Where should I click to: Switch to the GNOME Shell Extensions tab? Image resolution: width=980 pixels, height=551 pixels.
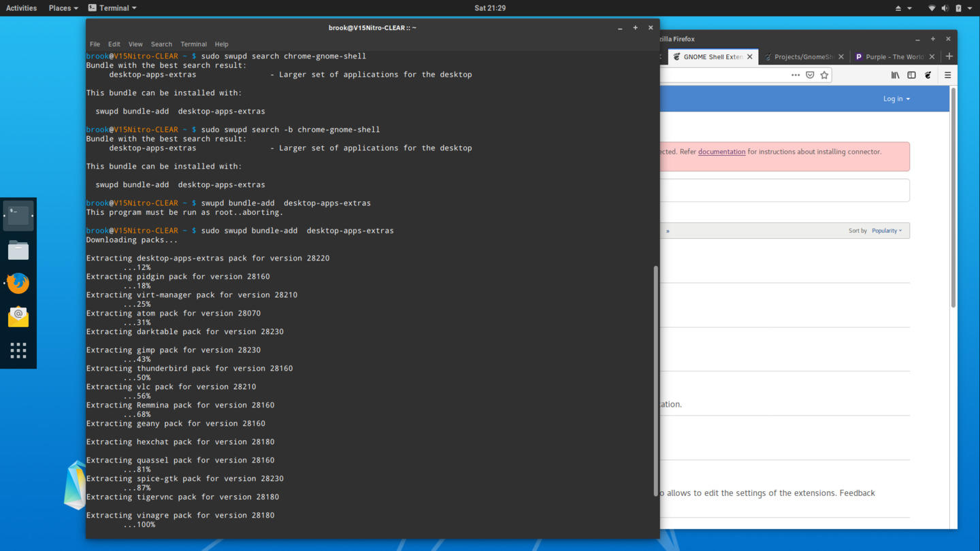pyautogui.click(x=713, y=57)
